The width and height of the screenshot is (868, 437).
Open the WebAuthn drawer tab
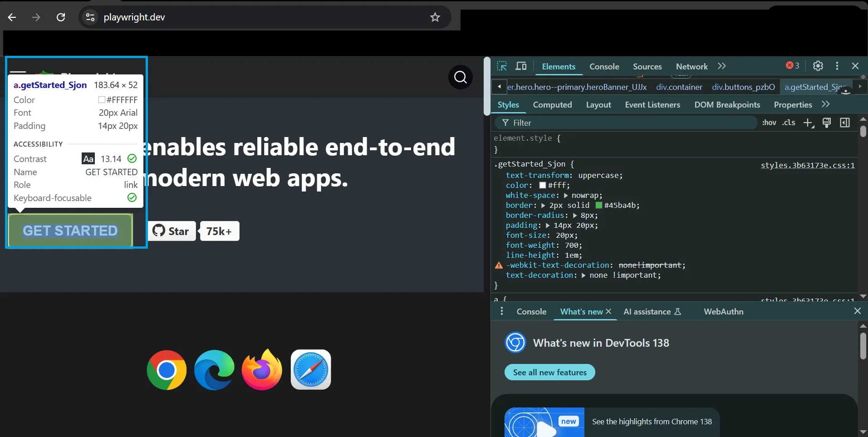724,312
